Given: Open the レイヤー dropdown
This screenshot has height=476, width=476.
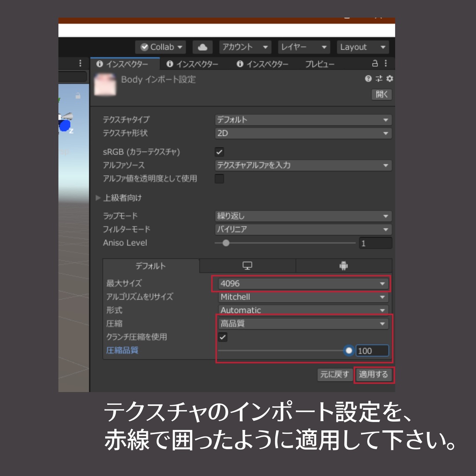Looking at the screenshot, I should [x=304, y=47].
